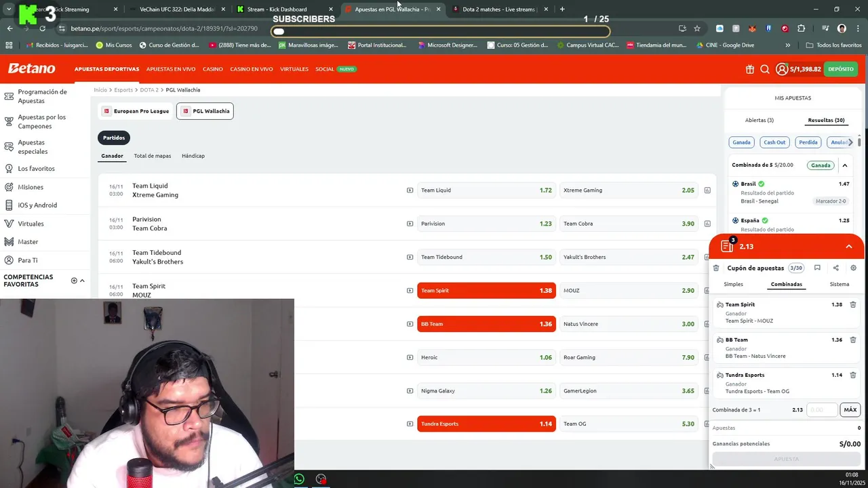The width and height of the screenshot is (868, 488).
Task: Deselect Tundra Esports odds 1.14
Action: [486, 424]
